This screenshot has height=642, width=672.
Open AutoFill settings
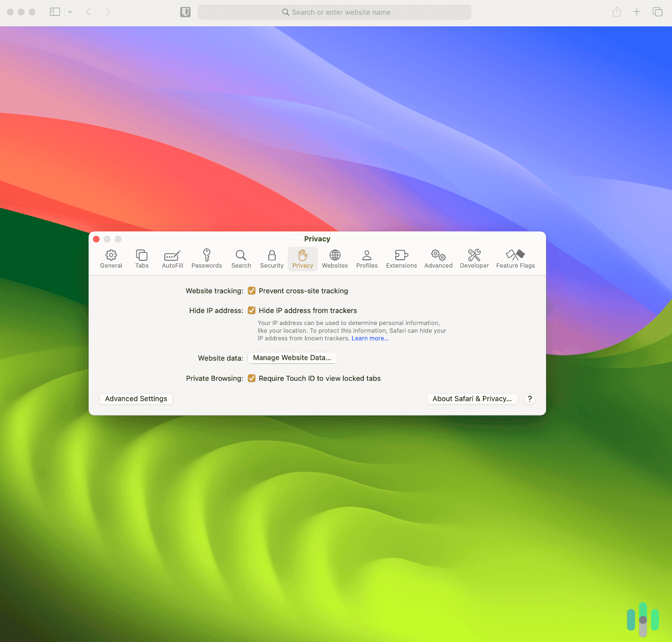click(172, 258)
